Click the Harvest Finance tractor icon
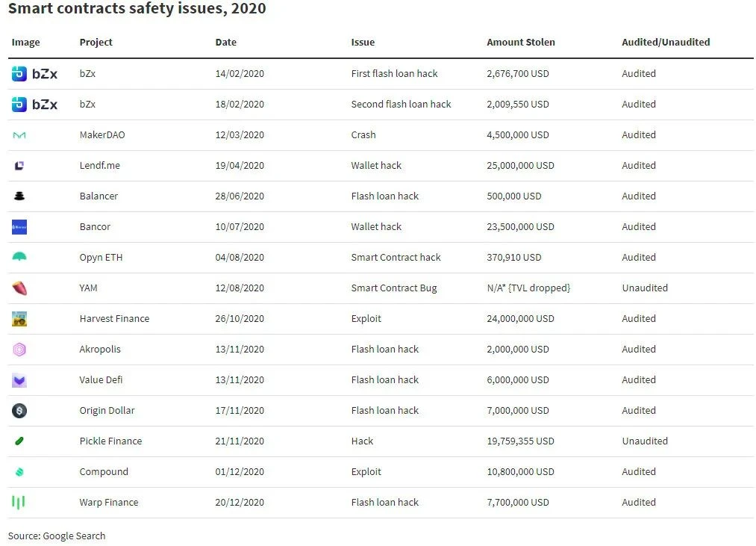This screenshot has height=546, width=756. click(x=19, y=319)
